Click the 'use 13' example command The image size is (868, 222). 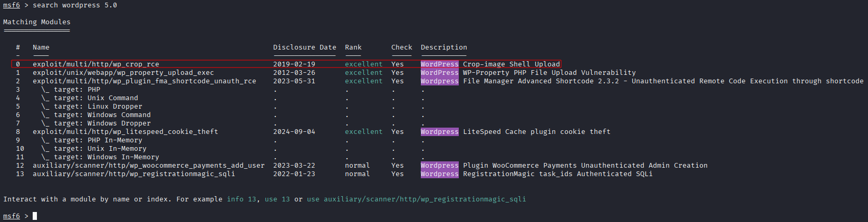click(x=277, y=199)
